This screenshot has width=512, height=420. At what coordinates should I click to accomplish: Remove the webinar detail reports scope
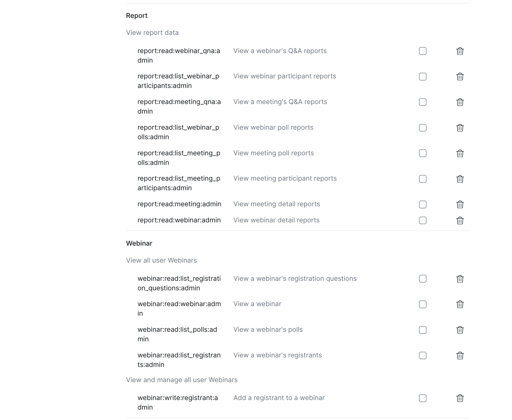point(460,221)
